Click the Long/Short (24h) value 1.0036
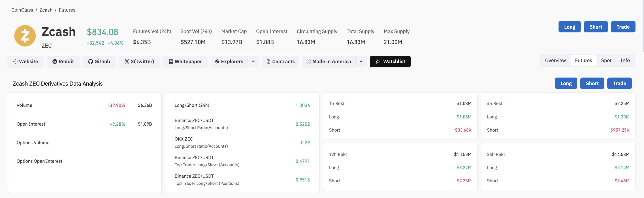The width and height of the screenshot is (644, 198). (303, 105)
